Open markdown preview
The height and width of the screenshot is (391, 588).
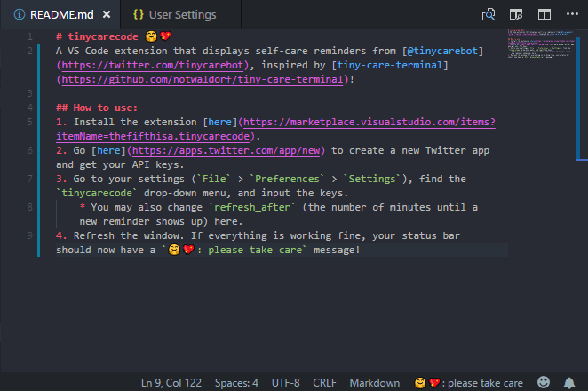[x=489, y=14]
